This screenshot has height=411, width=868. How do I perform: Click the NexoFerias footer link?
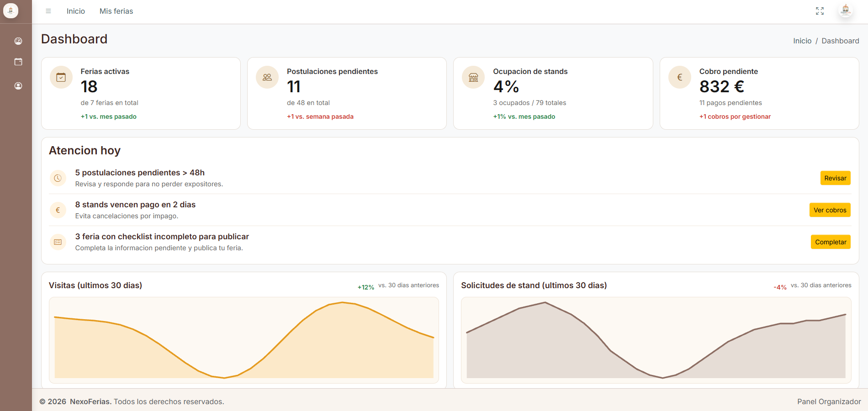tap(90, 401)
